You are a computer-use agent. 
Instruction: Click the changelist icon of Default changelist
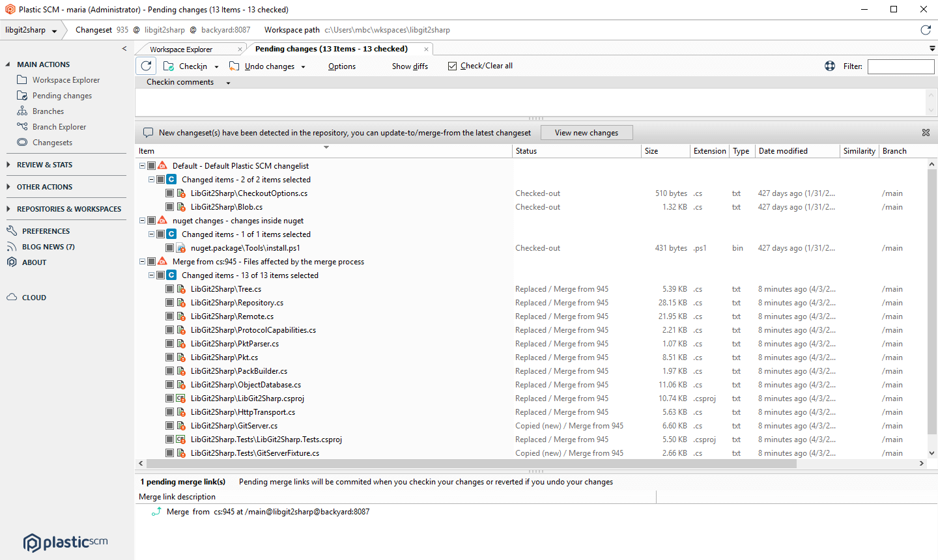point(163,166)
